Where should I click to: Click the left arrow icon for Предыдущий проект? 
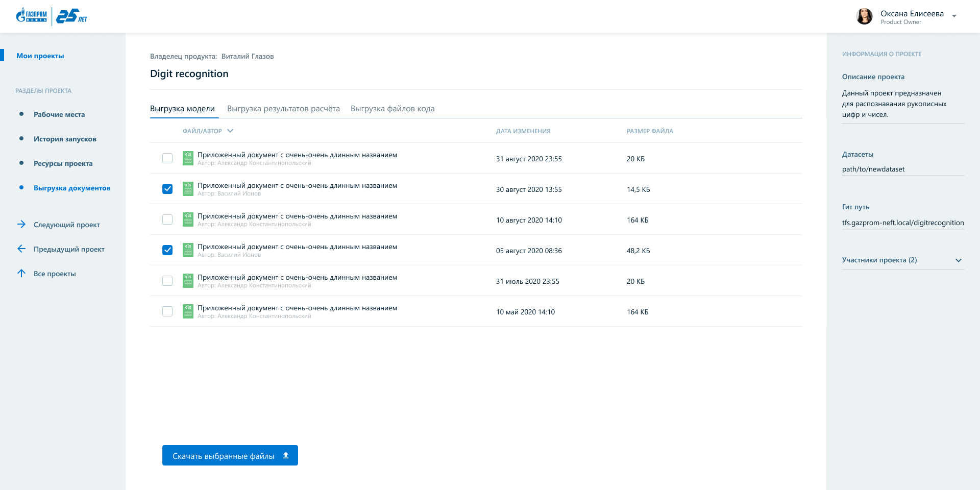(x=21, y=249)
